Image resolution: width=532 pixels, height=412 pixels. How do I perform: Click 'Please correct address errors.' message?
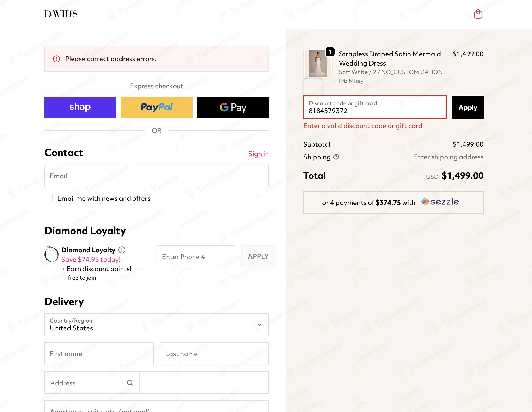pos(111,59)
